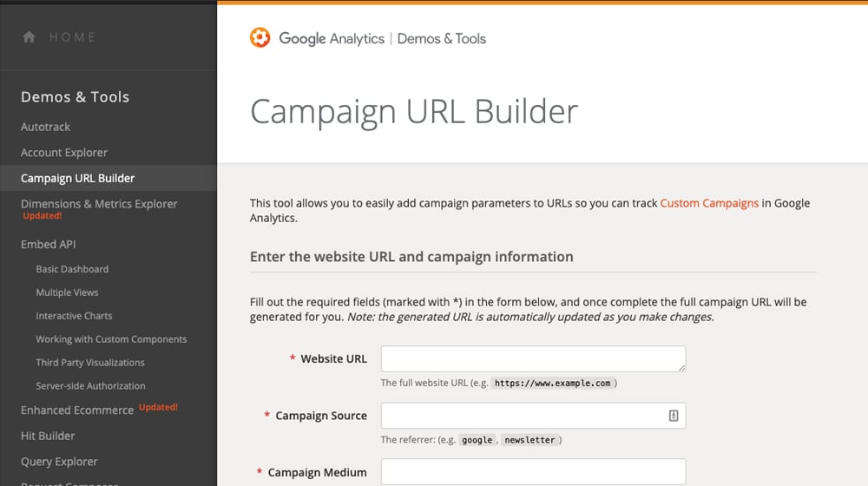Click the 'Enter the website URL' section heading
This screenshot has height=486, width=868.
coord(411,257)
